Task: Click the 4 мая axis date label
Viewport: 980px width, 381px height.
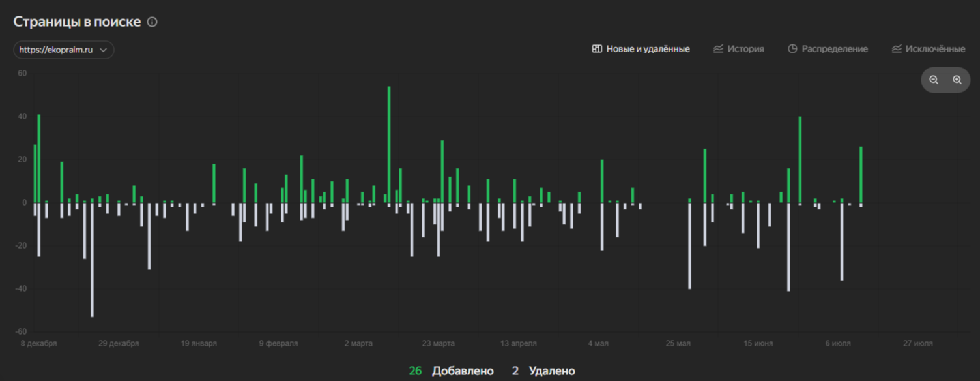Action: point(598,343)
